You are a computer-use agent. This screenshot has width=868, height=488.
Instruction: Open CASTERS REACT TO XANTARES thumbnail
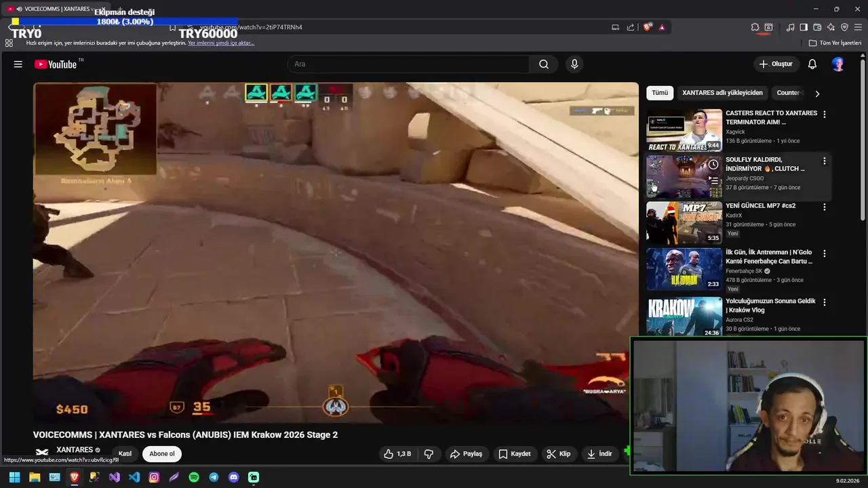pyautogui.click(x=684, y=130)
